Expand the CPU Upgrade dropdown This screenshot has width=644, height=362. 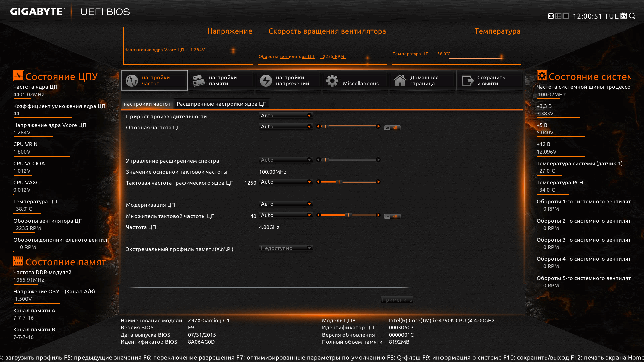point(286,204)
